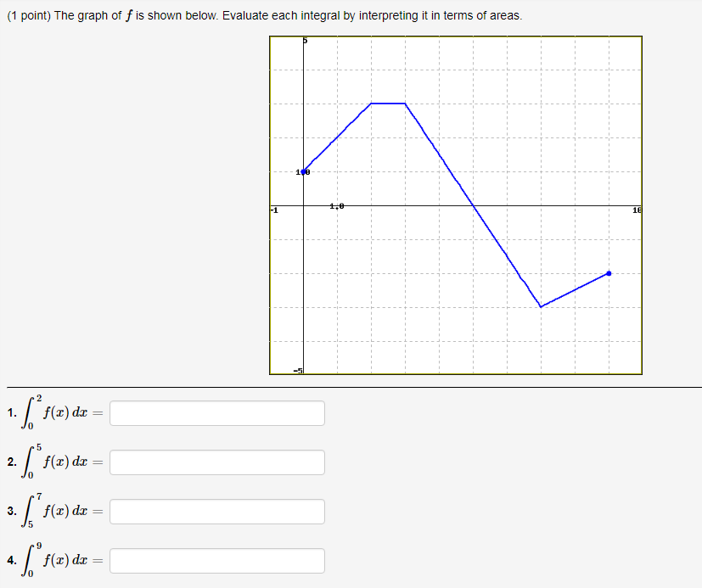Click the graph's flat top segment
This screenshot has width=702, height=588.
coord(388,104)
